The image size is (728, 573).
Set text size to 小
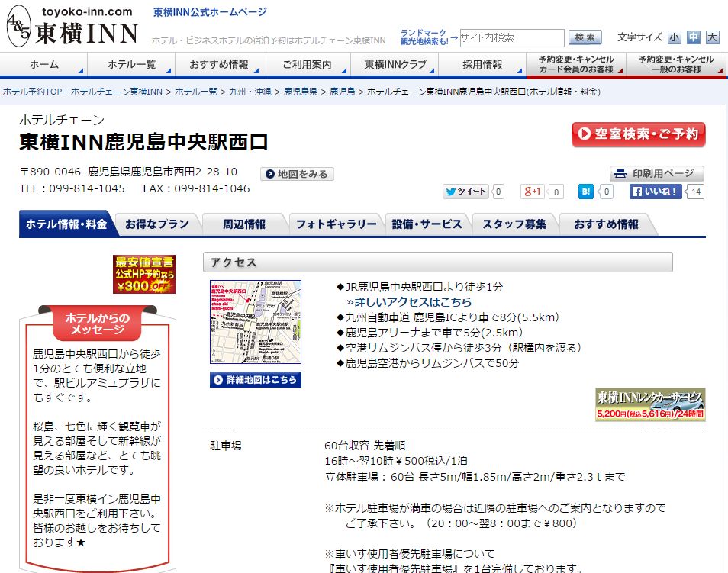(x=674, y=37)
